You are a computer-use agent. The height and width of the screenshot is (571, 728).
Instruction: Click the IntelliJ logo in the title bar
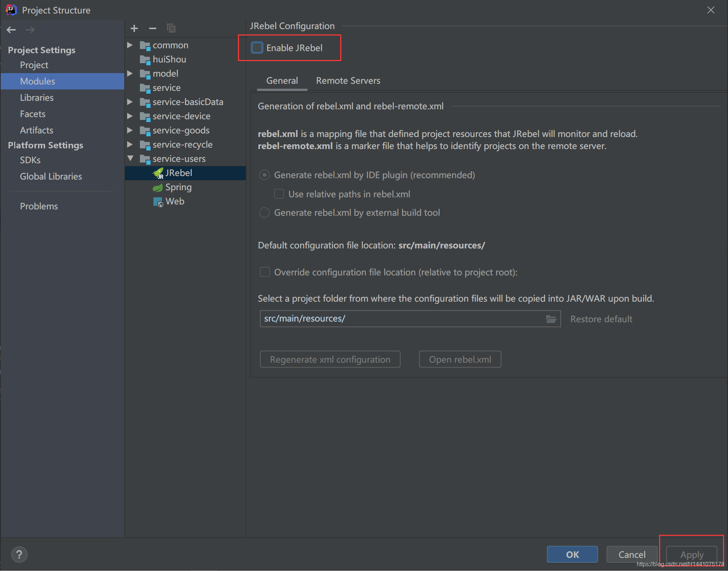tap(11, 10)
